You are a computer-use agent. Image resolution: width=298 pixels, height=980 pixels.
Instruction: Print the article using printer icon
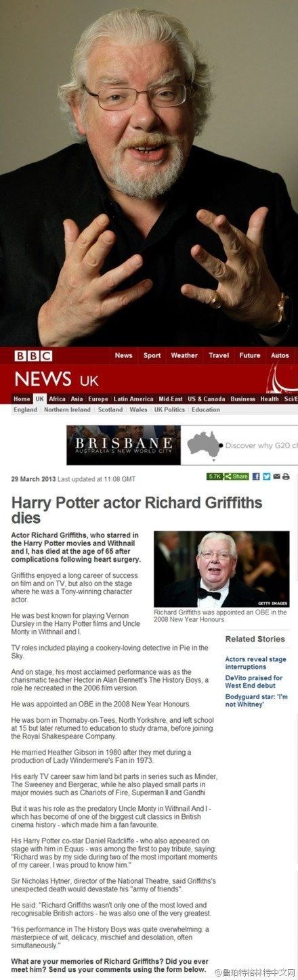(286, 476)
